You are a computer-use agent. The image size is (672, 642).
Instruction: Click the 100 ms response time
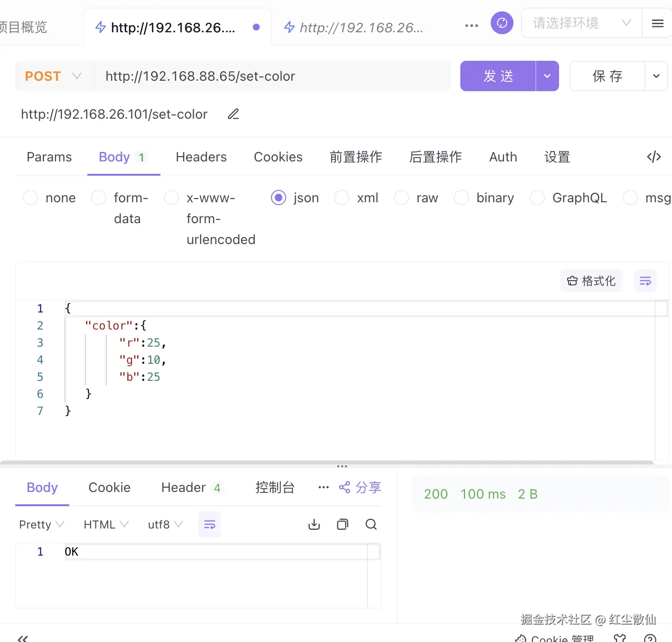coord(483,494)
